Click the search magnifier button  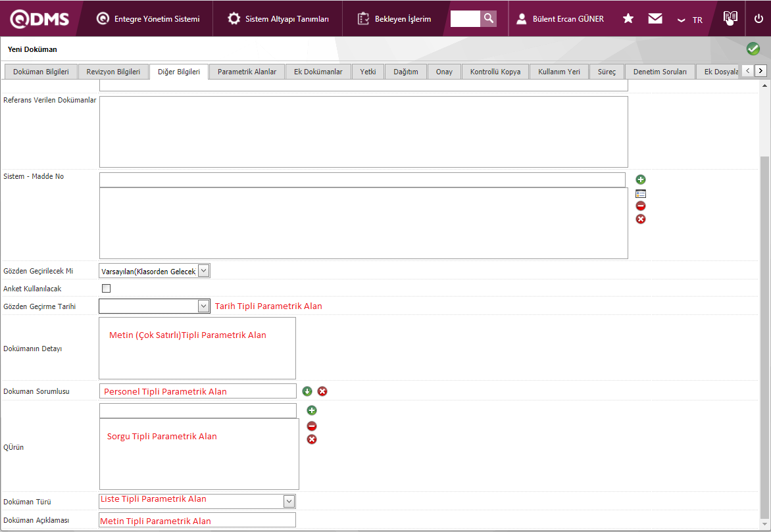coord(488,18)
